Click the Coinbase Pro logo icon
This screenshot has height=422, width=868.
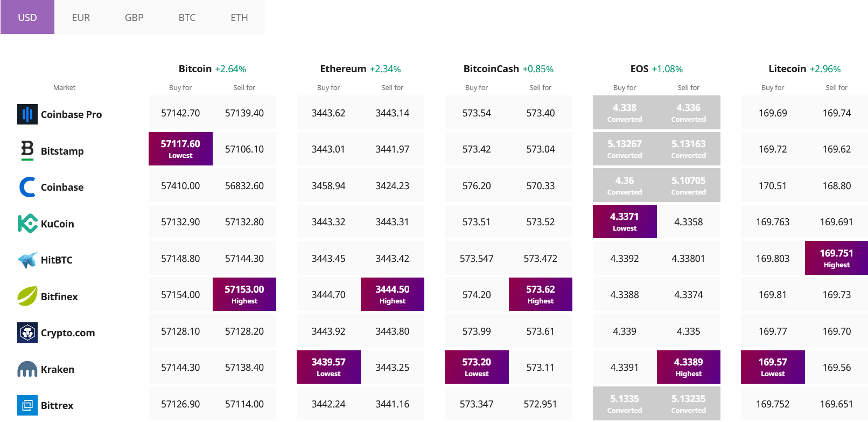[x=27, y=114]
